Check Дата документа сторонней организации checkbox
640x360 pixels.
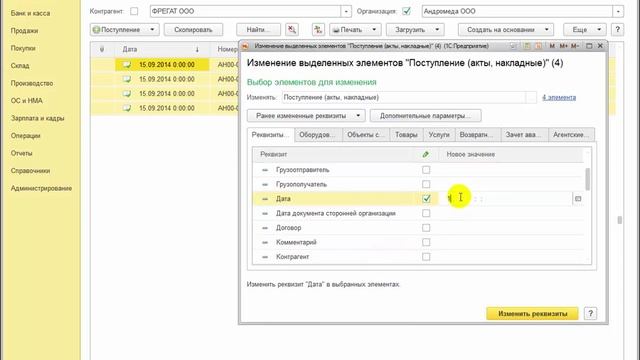click(x=426, y=213)
